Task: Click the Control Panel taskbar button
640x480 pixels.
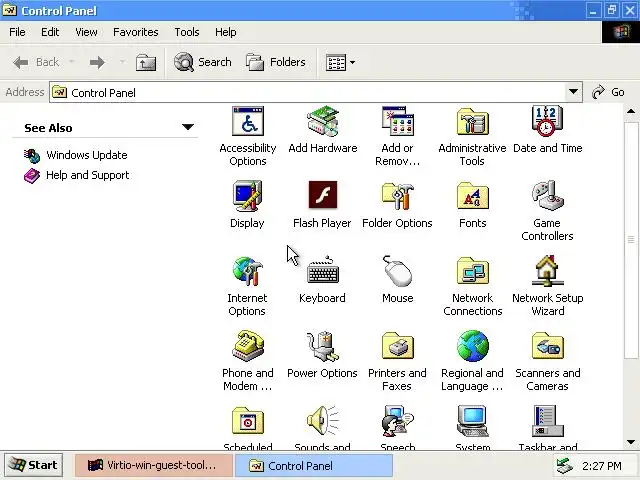Action: [x=314, y=465]
